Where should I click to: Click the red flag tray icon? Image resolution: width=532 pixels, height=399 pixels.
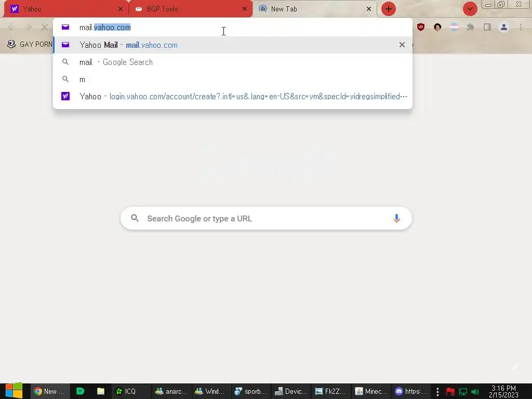450,392
